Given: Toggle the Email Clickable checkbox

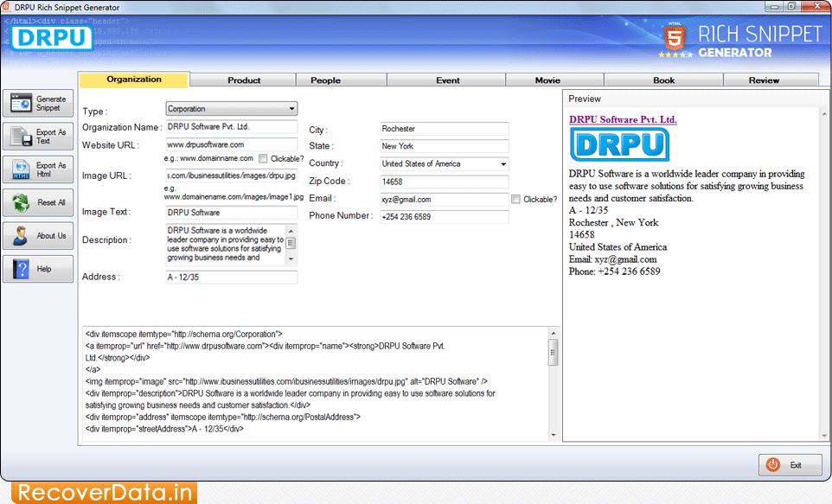Looking at the screenshot, I should [x=515, y=199].
